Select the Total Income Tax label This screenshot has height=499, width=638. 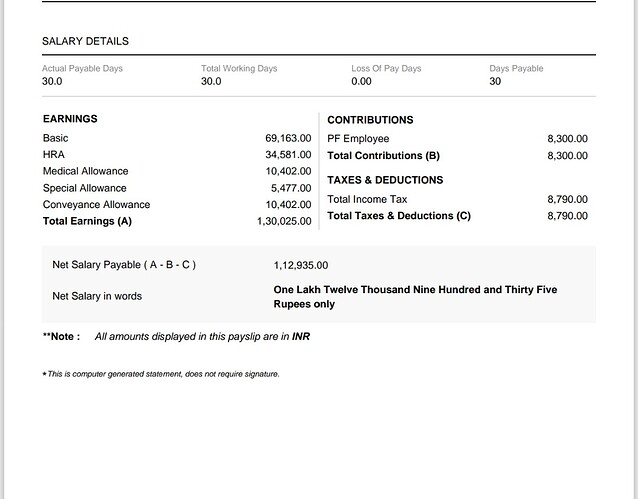(367, 199)
